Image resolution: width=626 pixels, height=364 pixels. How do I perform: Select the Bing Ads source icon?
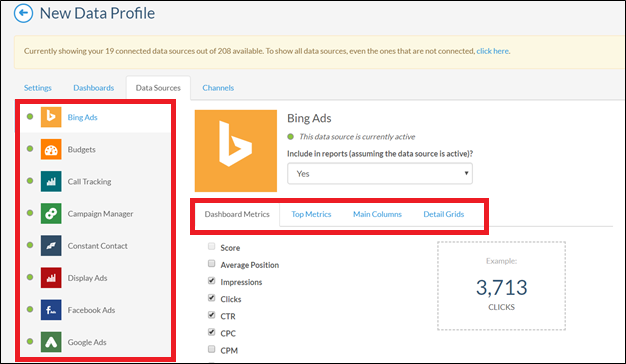[x=51, y=117]
